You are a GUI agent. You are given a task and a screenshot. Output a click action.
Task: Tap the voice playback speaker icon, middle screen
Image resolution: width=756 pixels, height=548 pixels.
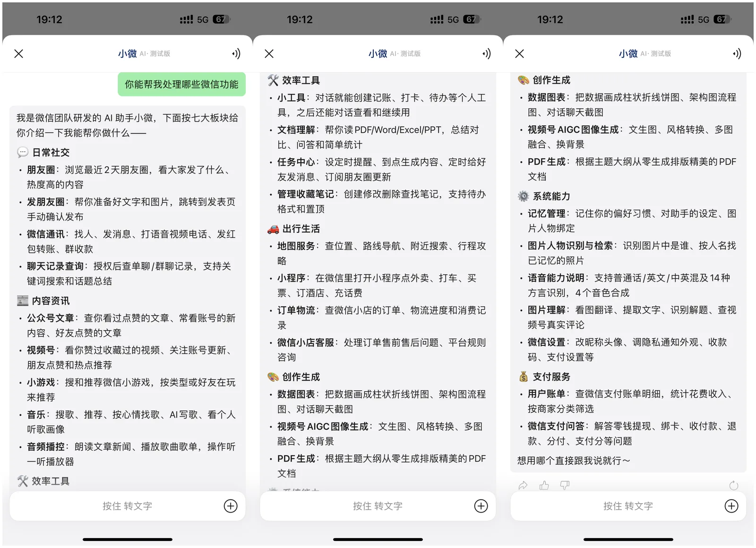coord(487,54)
